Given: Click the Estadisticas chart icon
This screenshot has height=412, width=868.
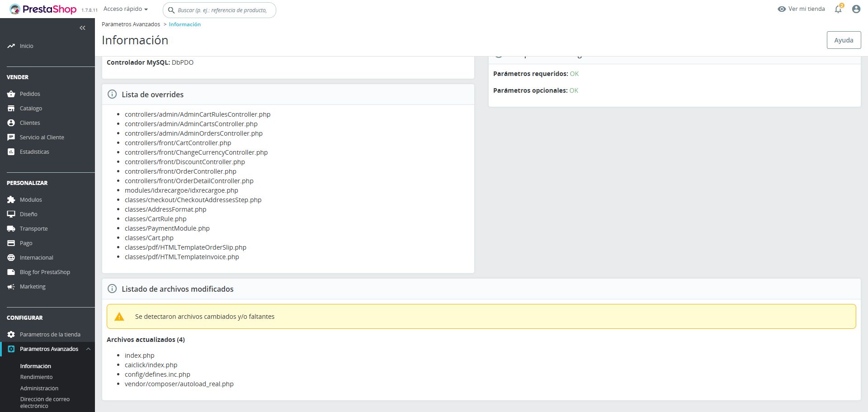Looking at the screenshot, I should click(11, 152).
